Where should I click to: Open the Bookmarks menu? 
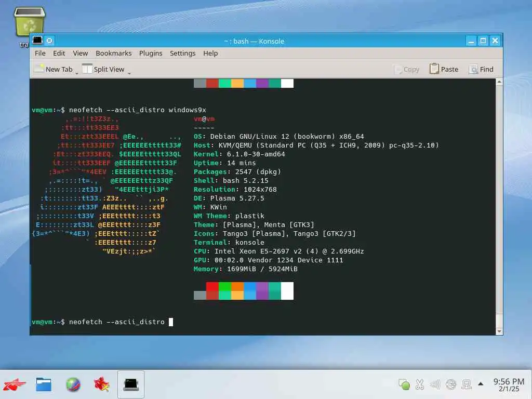[x=113, y=54]
